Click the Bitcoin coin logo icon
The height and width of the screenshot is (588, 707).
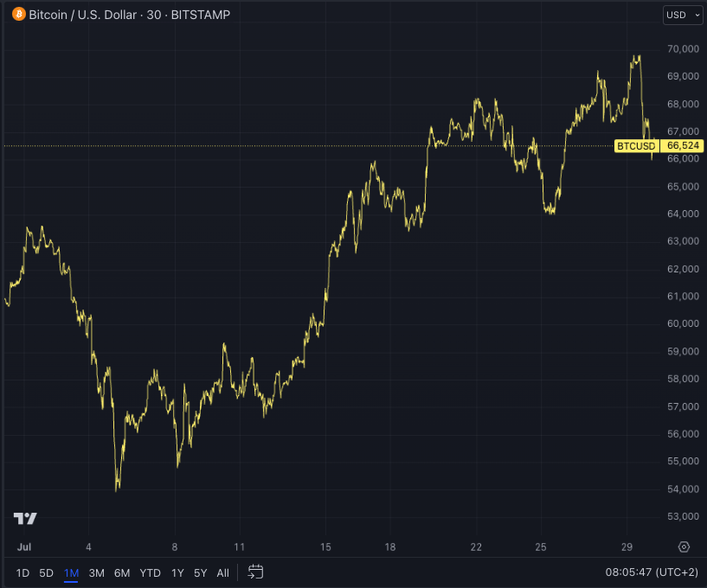[18, 15]
